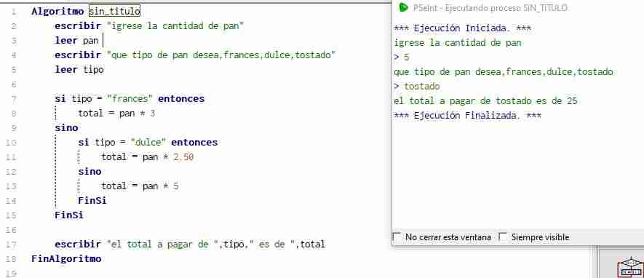Click the "que tipo de pan desea,frances,dulce,tostado" string in code
This screenshot has height=278, width=644.
pos(221,55)
